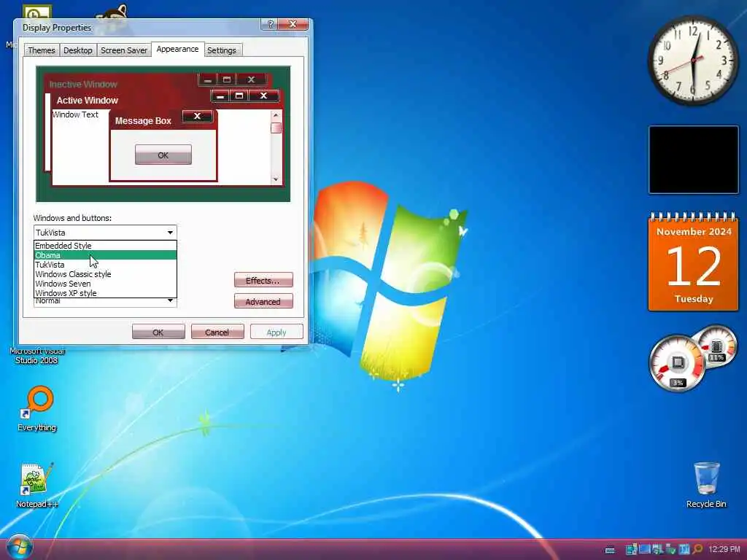Click the black slideshow gadget
Viewport: 747px width, 560px height.
click(693, 160)
